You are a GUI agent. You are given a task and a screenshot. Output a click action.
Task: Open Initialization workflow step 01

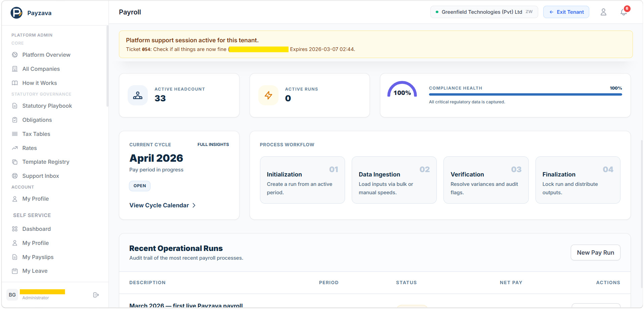[302, 180]
